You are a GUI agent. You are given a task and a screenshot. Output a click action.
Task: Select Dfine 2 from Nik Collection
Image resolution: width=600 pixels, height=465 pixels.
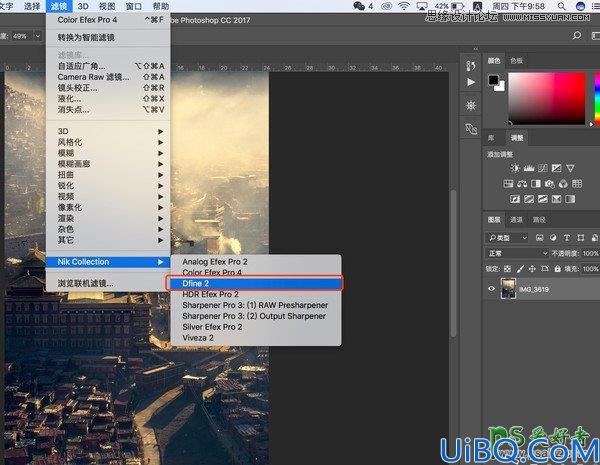pyautogui.click(x=256, y=284)
